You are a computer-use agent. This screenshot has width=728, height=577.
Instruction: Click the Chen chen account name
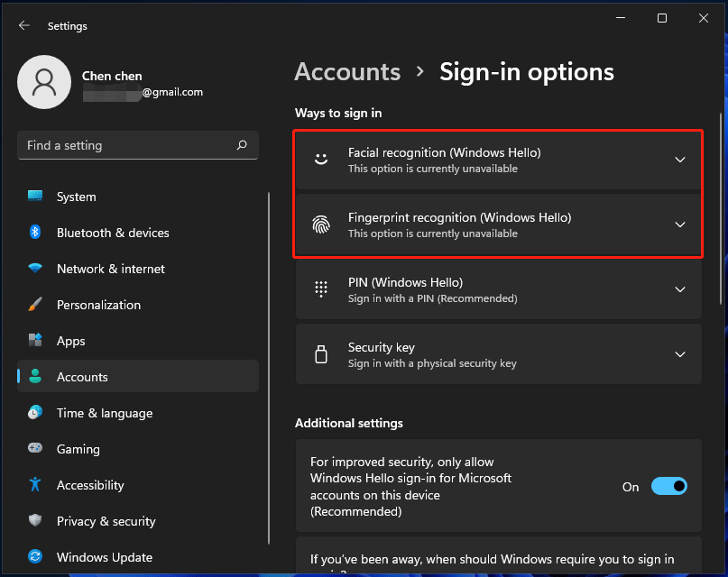112,76
